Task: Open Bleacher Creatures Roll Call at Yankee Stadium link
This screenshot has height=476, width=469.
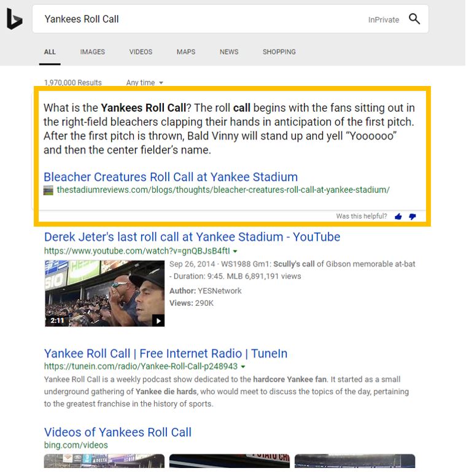Action: [171, 177]
